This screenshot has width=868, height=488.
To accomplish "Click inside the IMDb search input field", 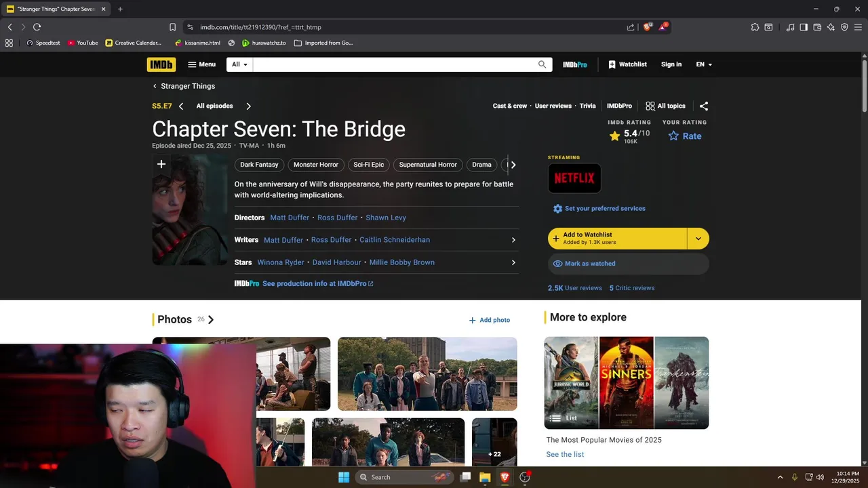I will point(395,64).
